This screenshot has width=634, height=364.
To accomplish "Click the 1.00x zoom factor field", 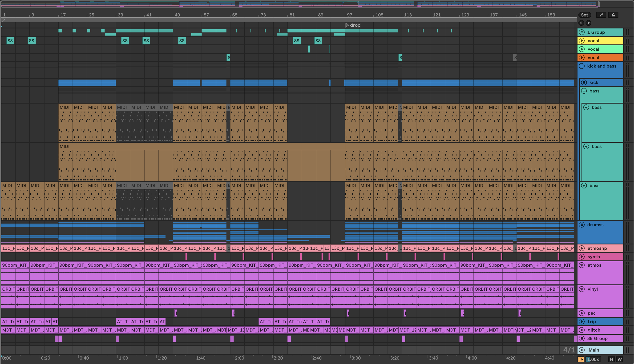I will tap(593, 359).
